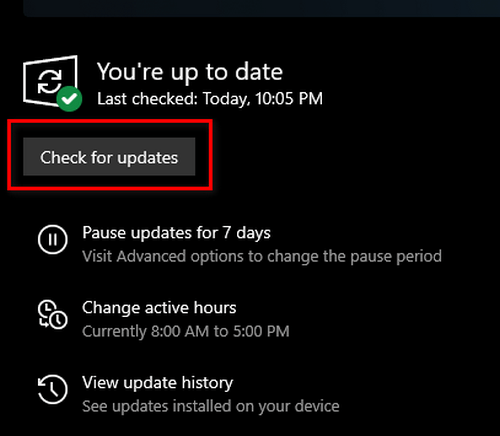The width and height of the screenshot is (500, 436).
Task: Click the circular sync arrows inside monitor icon
Action: (x=50, y=81)
